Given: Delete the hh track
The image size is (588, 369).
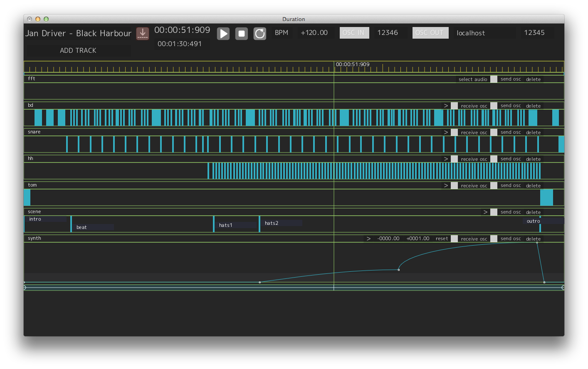Looking at the screenshot, I should (x=534, y=159).
